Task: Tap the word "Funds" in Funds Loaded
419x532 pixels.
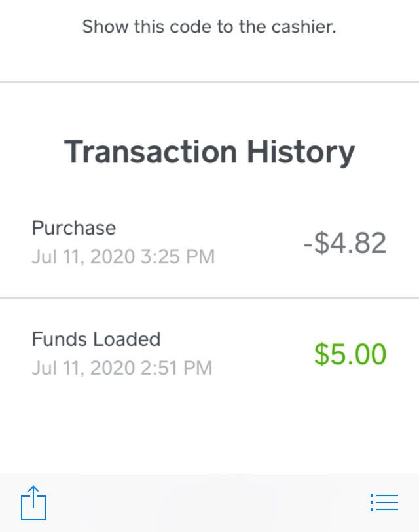Action: [x=60, y=339]
